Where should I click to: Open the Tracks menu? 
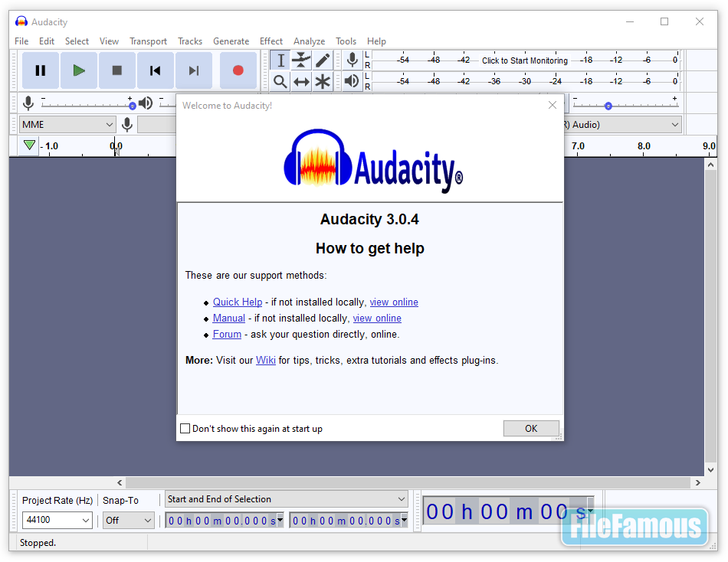pos(190,41)
